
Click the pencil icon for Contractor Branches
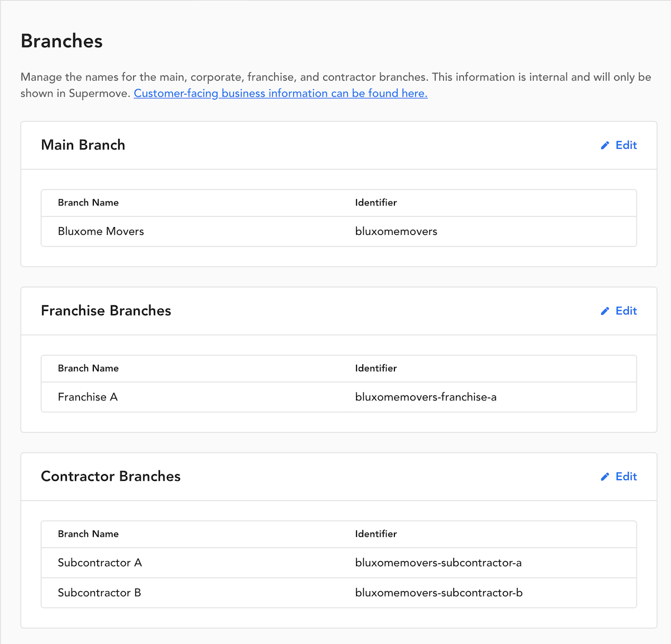[x=605, y=477]
